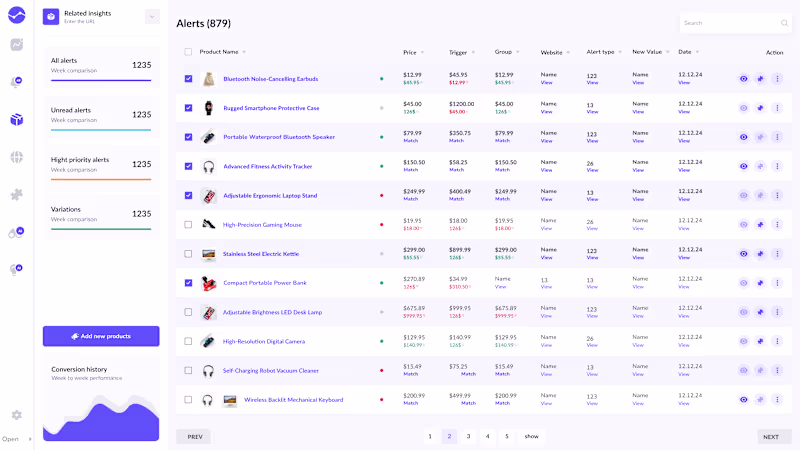
Task: Select the products box icon in sidebar
Action: (17, 120)
